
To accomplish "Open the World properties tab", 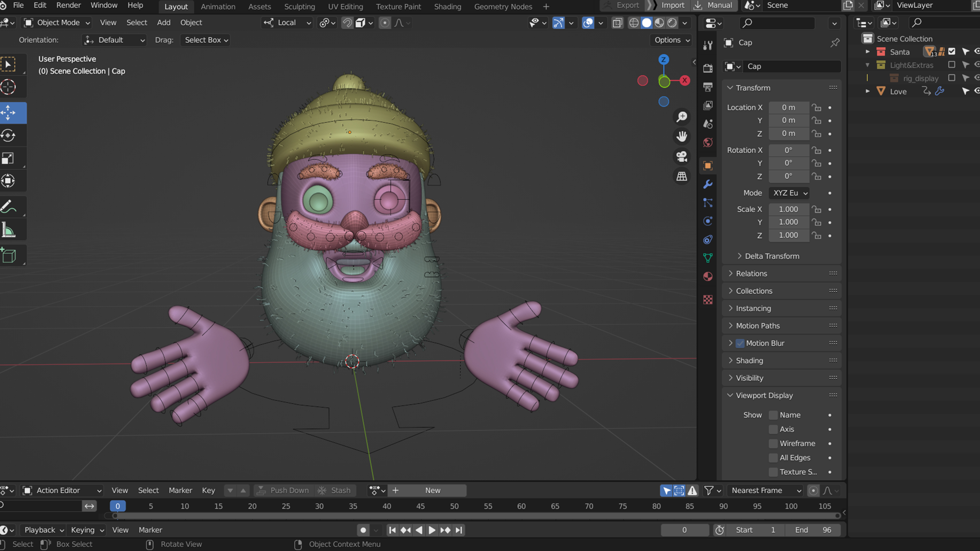I will coord(708,143).
